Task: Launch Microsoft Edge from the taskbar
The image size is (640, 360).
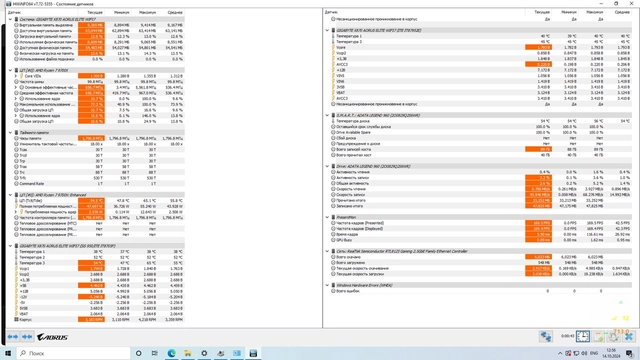Action: click(x=171, y=353)
